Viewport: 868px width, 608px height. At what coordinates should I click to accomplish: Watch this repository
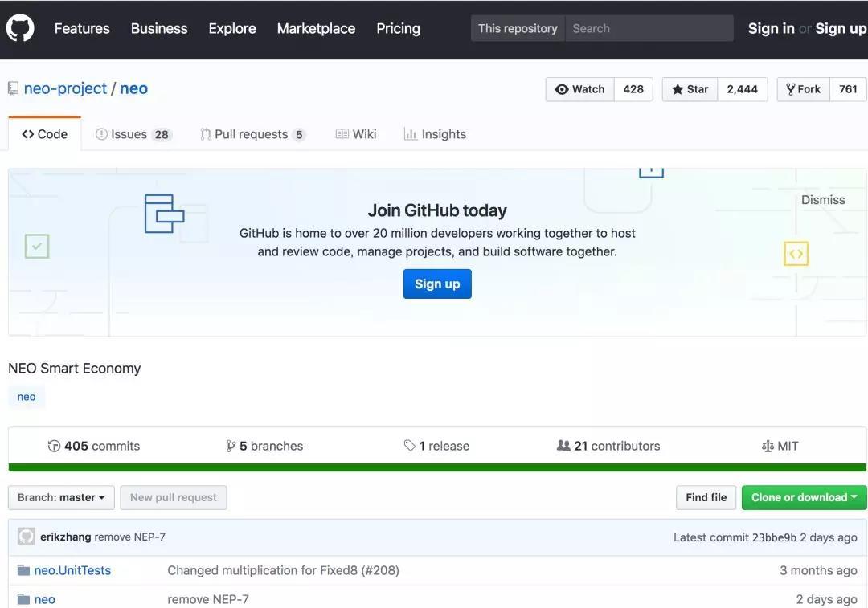click(579, 89)
